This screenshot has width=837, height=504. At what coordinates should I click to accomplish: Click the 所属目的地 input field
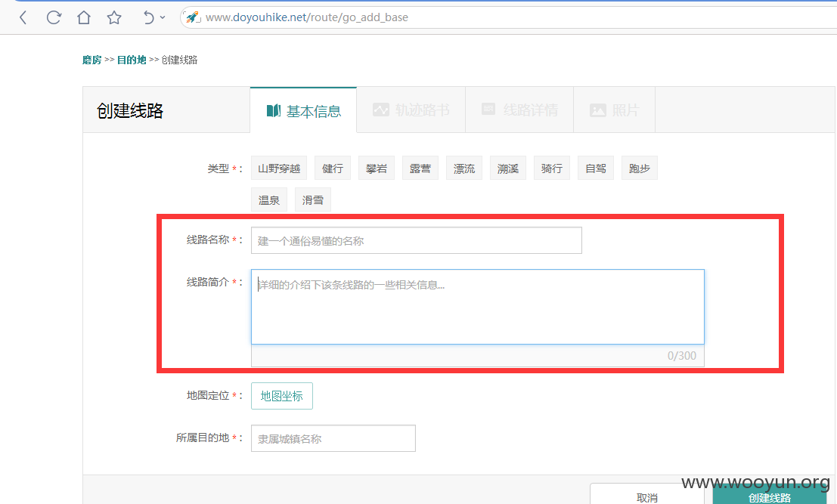click(x=333, y=438)
